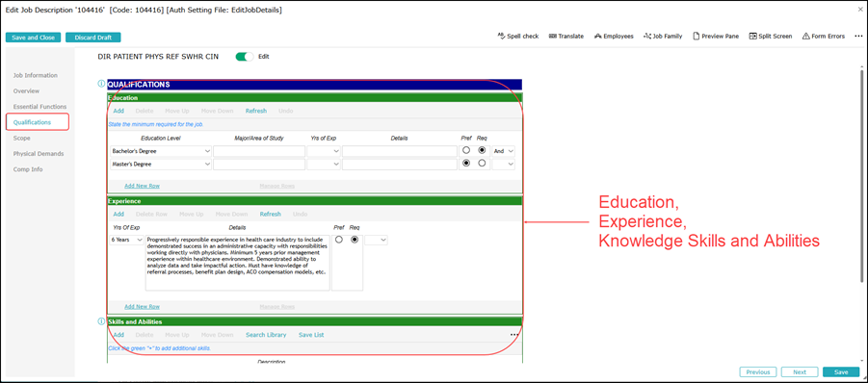This screenshot has width=868, height=383.
Task: Show the Preview Pane
Action: pos(715,36)
